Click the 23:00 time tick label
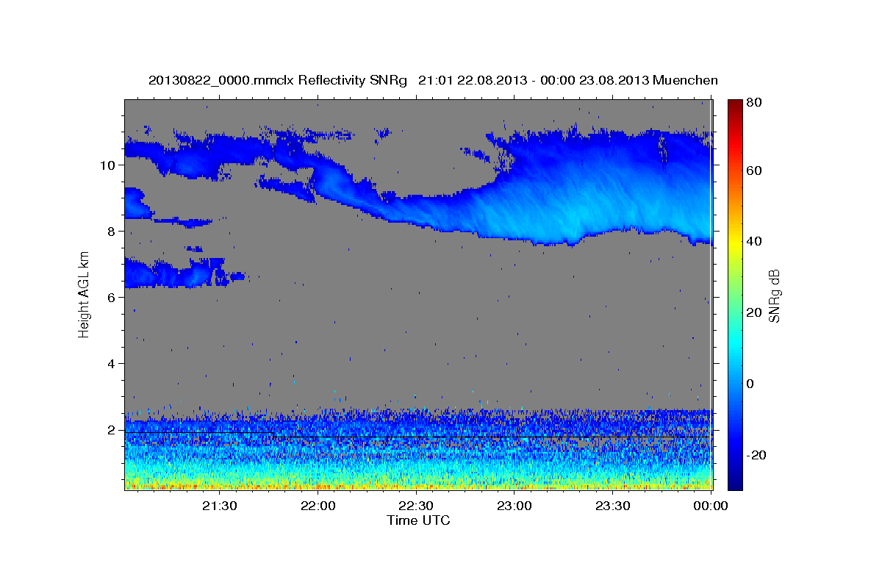882x588 pixels. (x=514, y=506)
